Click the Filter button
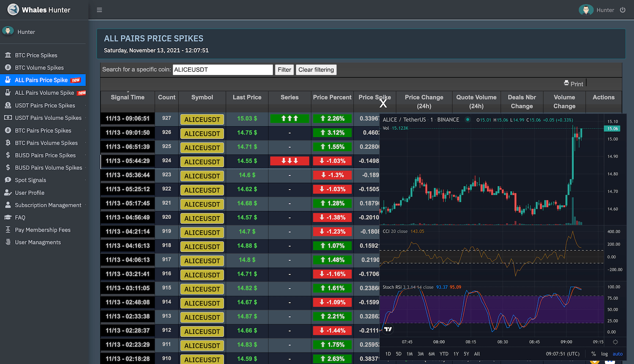Screen dimensions: 634x364 pos(284,70)
